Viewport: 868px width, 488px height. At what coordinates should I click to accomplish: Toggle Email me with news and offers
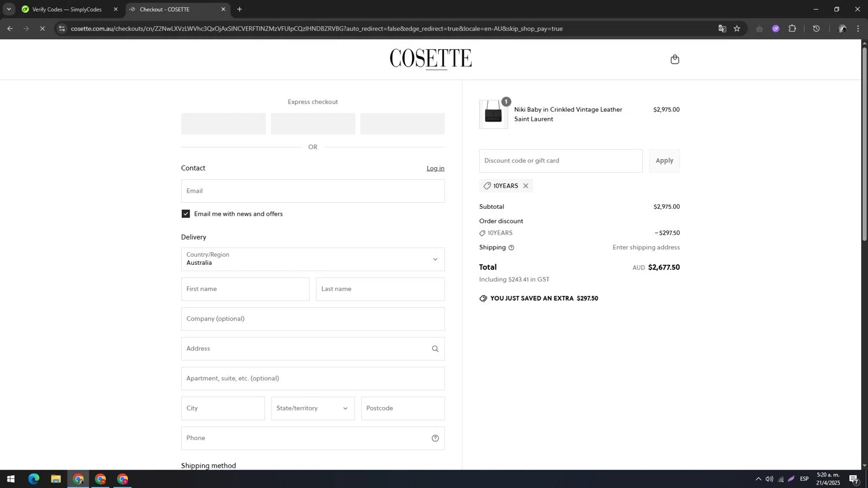point(186,214)
